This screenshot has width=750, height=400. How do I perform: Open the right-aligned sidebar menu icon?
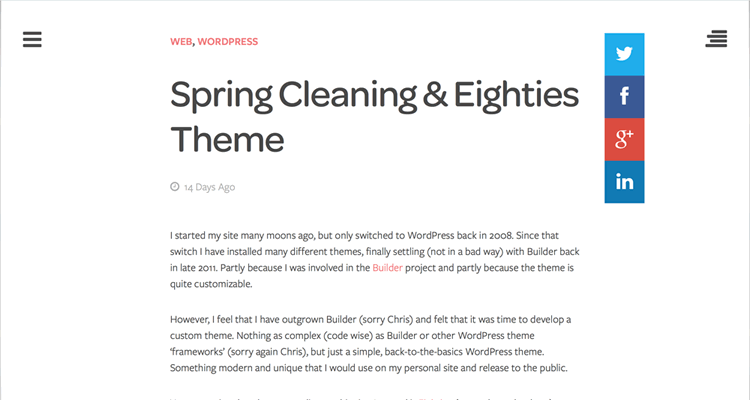tap(716, 39)
